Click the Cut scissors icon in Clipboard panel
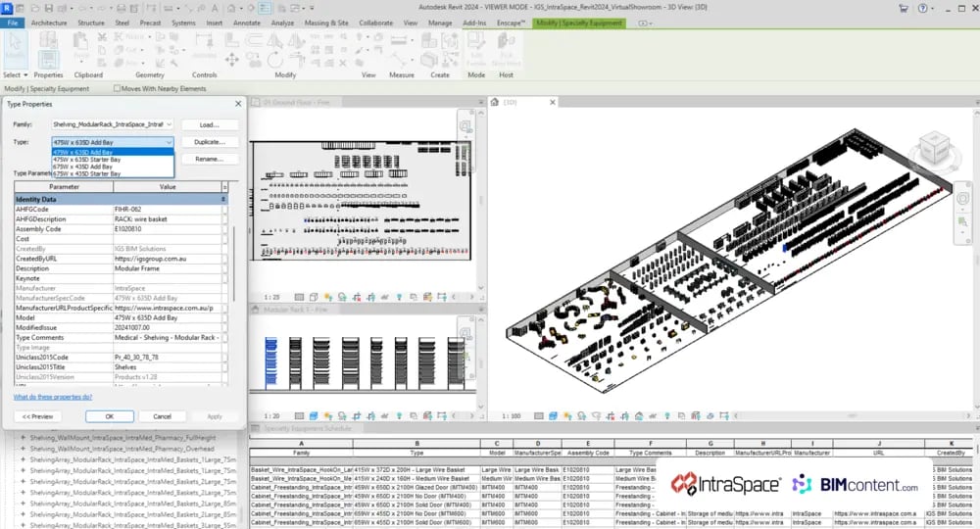Viewport: 980px width, 529px height. click(x=102, y=37)
